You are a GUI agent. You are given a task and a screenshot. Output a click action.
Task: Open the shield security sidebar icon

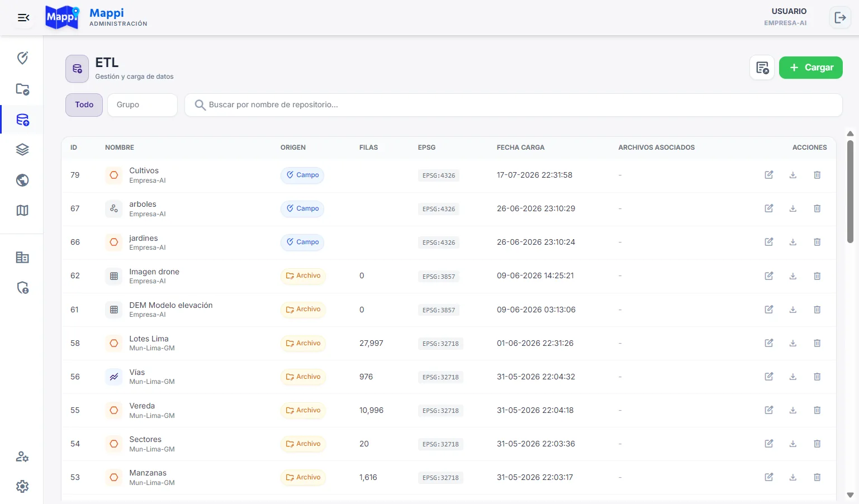(x=22, y=288)
